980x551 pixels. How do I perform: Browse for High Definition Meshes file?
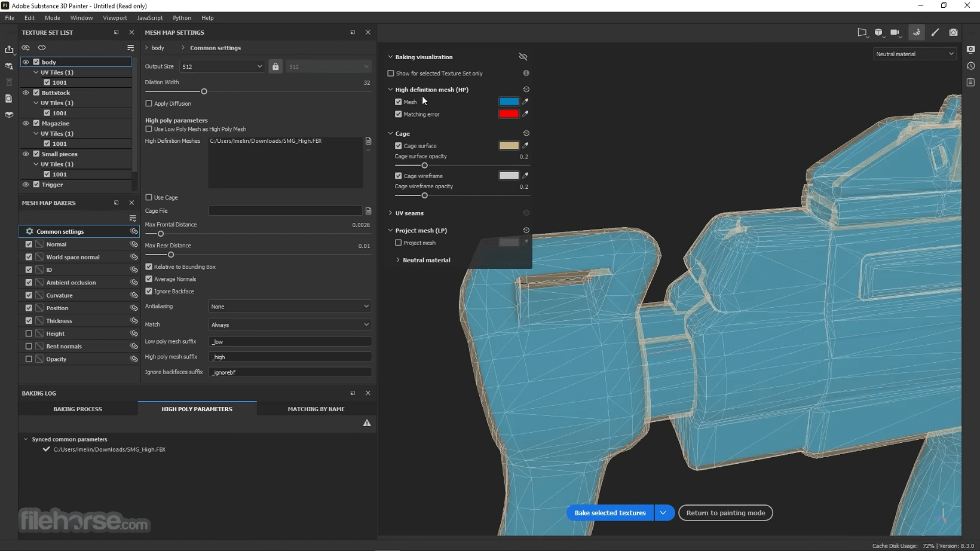tap(368, 141)
